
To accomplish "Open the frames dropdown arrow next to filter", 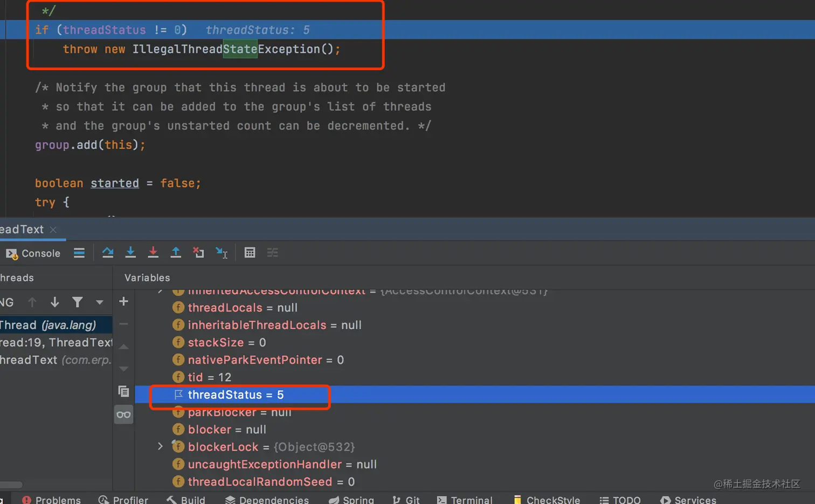I will click(99, 302).
